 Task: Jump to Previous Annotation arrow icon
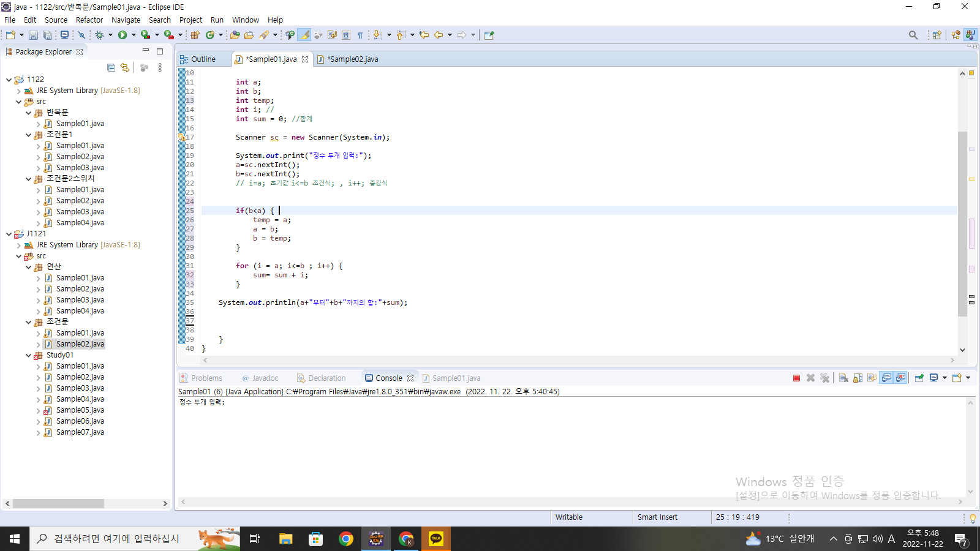401,35
